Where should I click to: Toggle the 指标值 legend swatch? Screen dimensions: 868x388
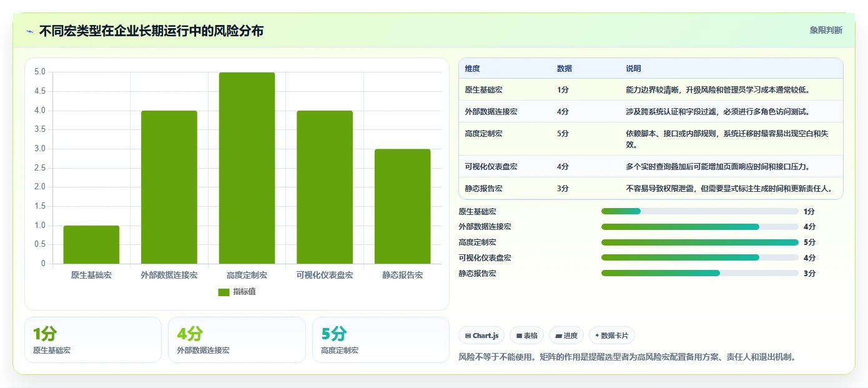click(x=224, y=292)
